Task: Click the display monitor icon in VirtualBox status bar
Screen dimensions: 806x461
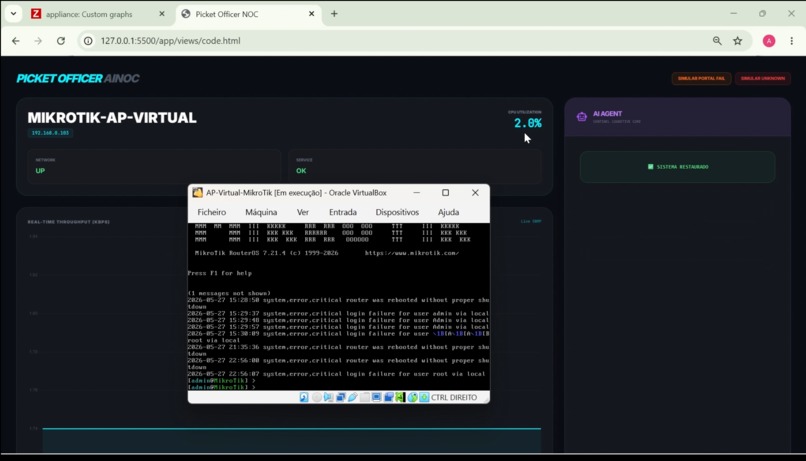Action: (x=376, y=397)
